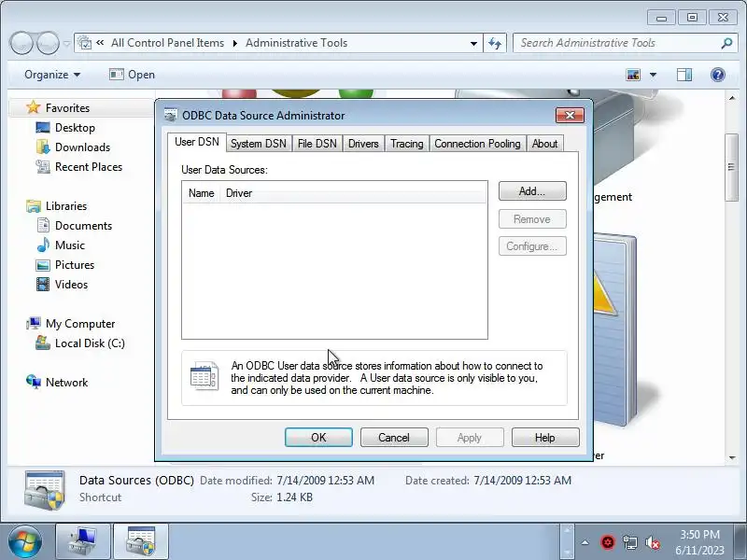Click the network tray icon
The image size is (747, 560).
(629, 542)
